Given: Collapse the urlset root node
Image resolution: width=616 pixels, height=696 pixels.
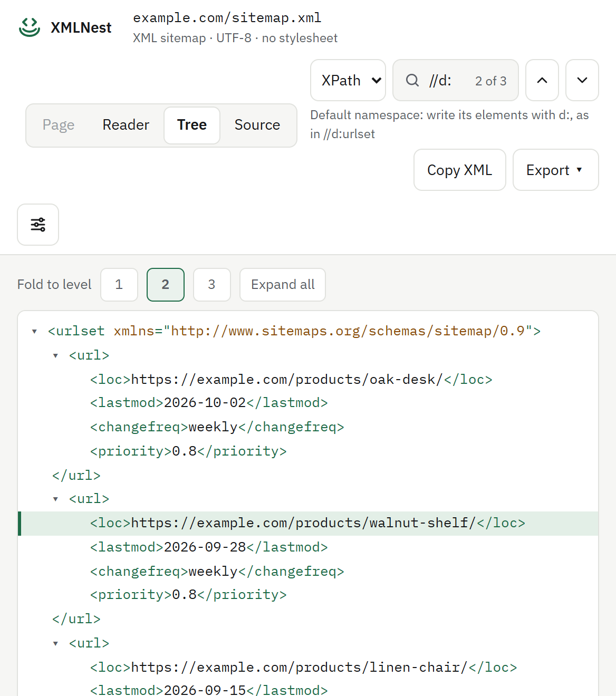Looking at the screenshot, I should pyautogui.click(x=34, y=331).
